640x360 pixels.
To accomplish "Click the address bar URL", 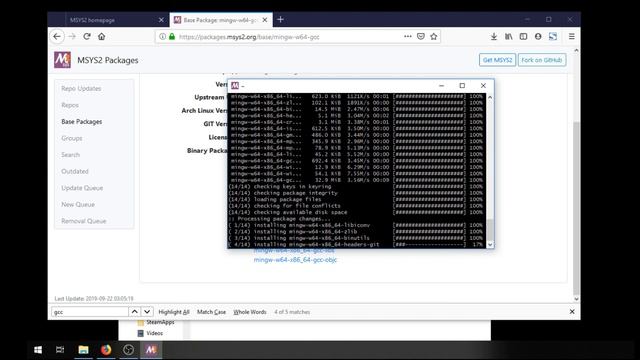I will pos(249,37).
